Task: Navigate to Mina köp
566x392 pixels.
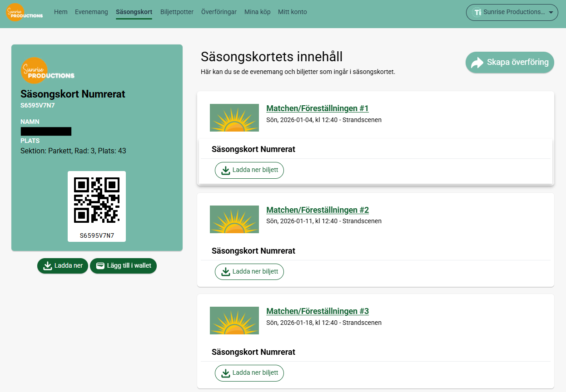Action: pyautogui.click(x=257, y=12)
